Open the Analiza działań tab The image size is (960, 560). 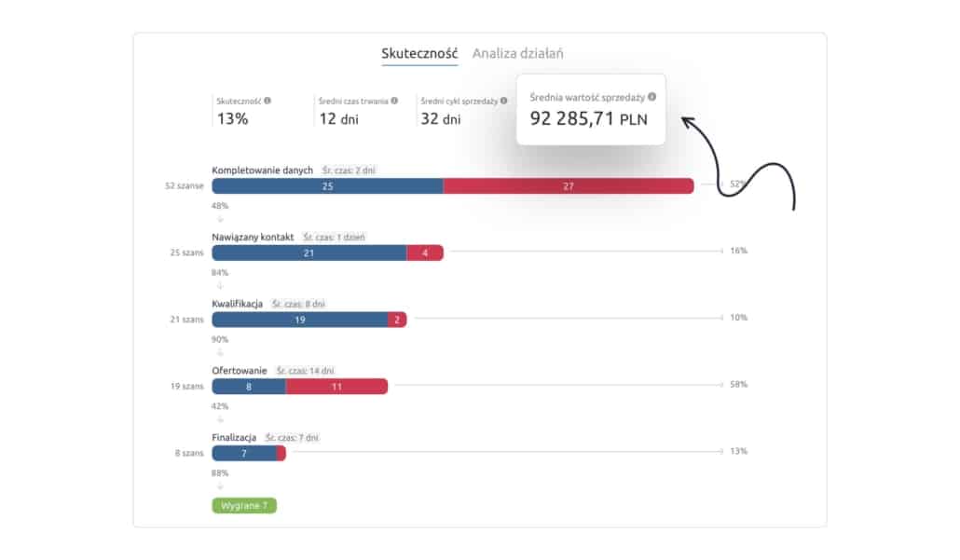[517, 54]
